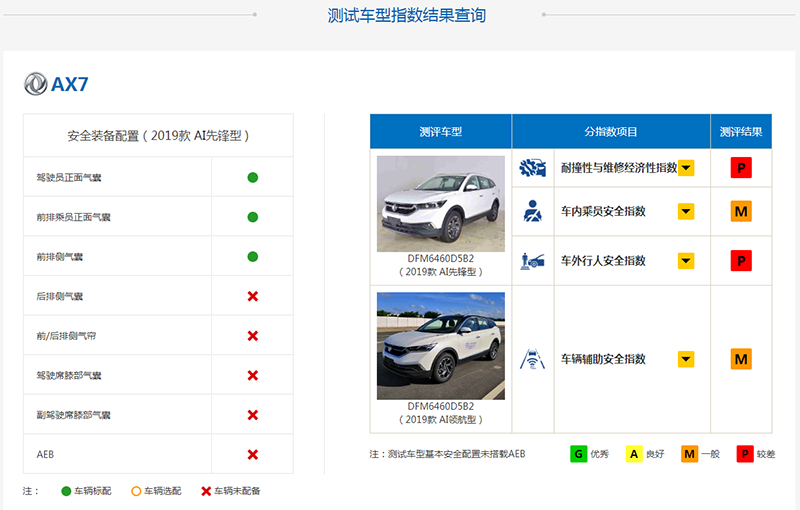Click the AEB row label
Viewport: 800px width, 510px height.
(x=45, y=454)
